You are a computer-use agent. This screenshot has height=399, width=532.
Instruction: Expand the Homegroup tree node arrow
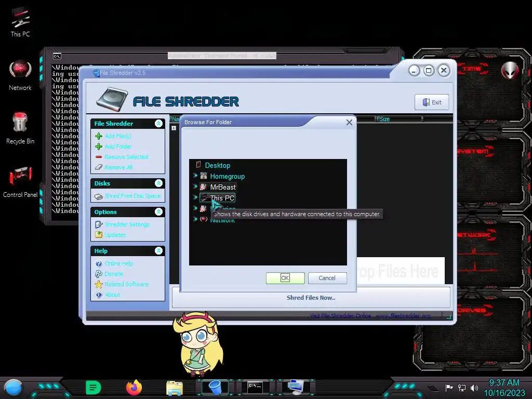pos(195,176)
